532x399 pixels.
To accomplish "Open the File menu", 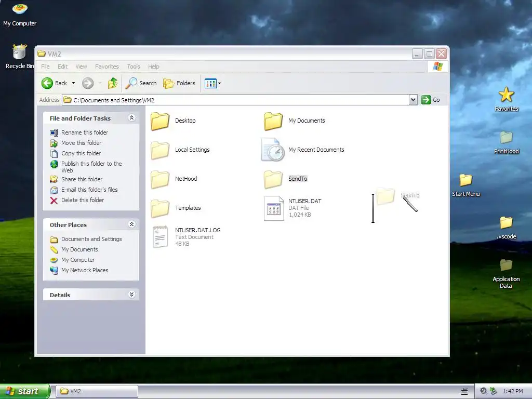I will click(45, 66).
